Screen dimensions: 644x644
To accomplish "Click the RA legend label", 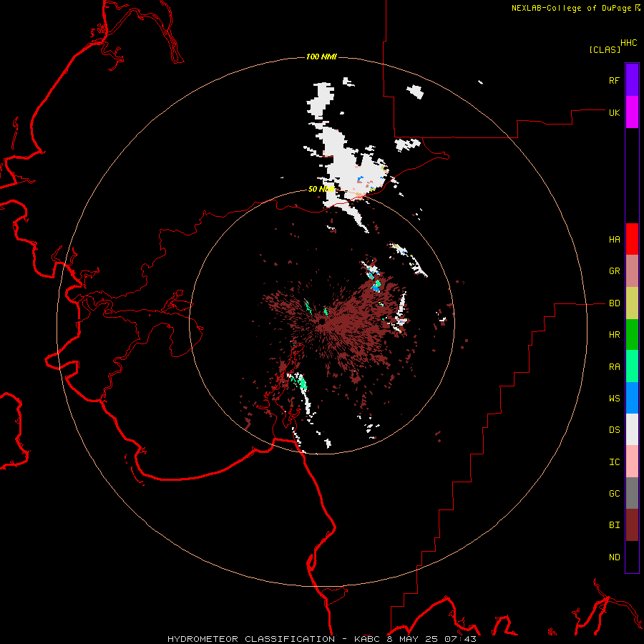I will point(614,367).
